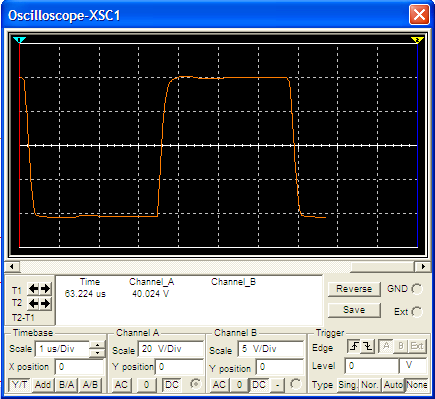Viewport: 435px width, 399px height.
Task: Switch to B/A display mode
Action: pos(66,385)
